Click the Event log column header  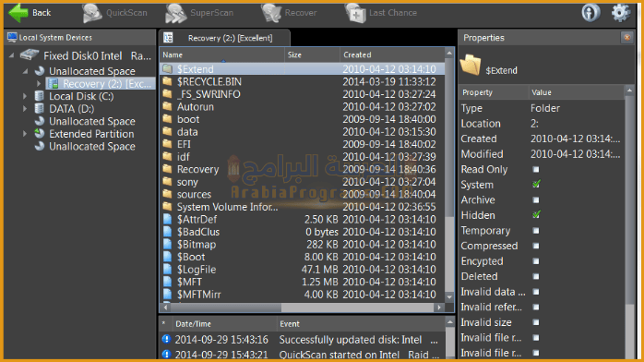(361, 324)
